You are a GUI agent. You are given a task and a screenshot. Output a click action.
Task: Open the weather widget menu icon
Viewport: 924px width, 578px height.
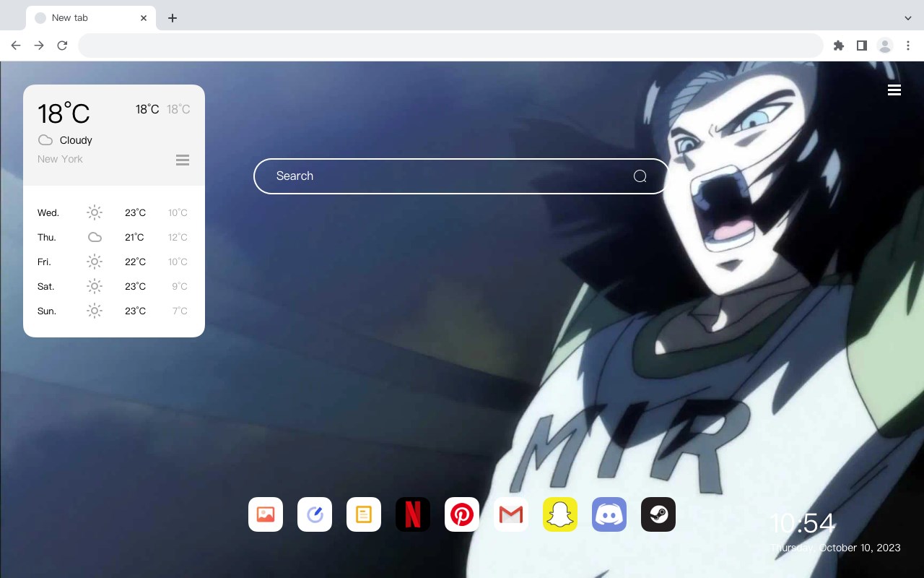(x=183, y=160)
